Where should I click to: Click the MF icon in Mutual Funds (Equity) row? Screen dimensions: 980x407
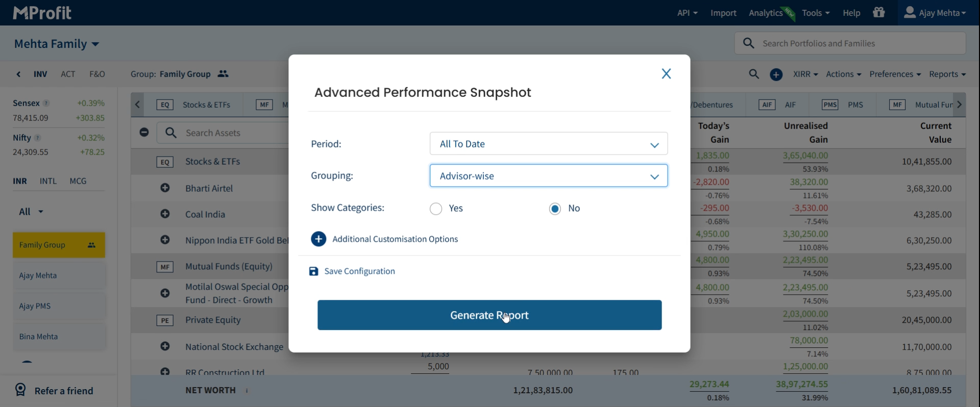(165, 267)
